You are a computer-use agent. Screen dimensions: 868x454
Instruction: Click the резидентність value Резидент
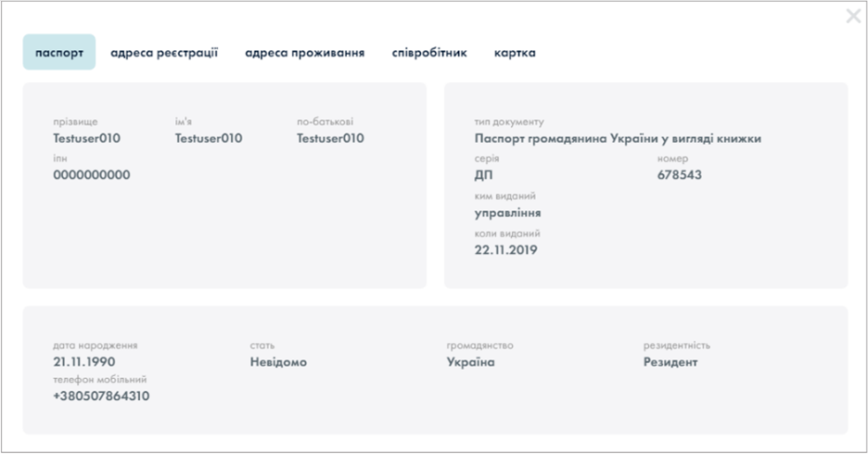tap(670, 362)
